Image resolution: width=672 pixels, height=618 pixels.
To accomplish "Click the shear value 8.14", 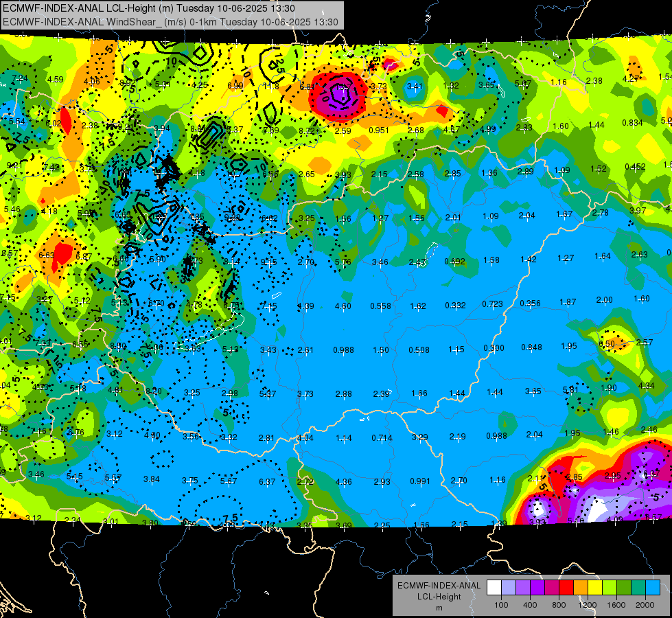I will 232,262.
